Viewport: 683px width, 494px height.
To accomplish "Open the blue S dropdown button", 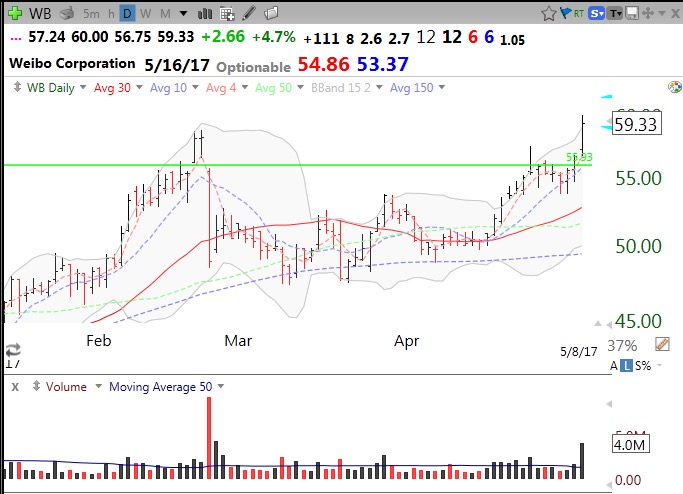I will click(596, 14).
